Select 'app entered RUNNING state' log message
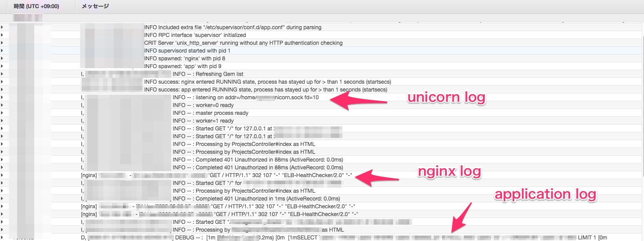 tap(265, 90)
